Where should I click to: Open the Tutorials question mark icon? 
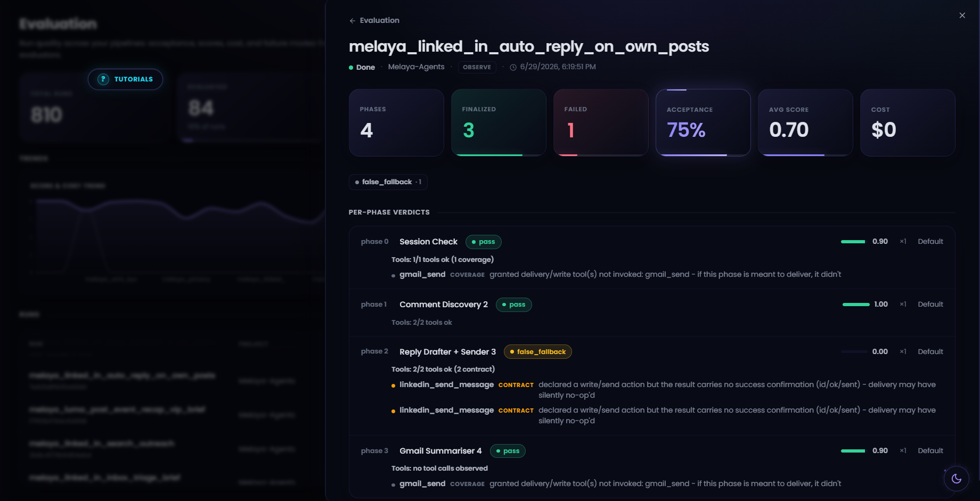point(103,79)
